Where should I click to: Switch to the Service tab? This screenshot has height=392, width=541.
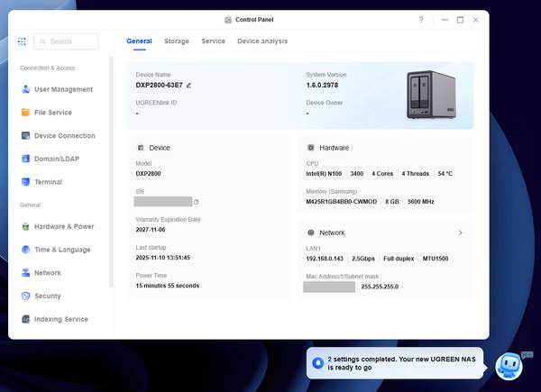pyautogui.click(x=214, y=41)
